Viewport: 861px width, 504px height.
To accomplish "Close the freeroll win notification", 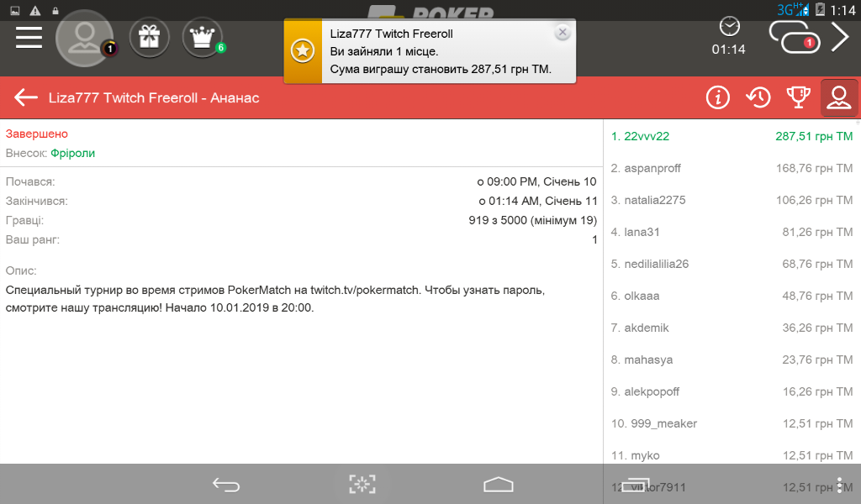I will point(563,33).
